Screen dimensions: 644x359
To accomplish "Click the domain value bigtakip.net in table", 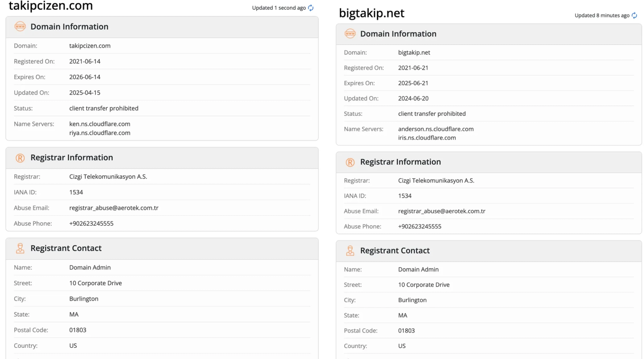I will coord(414,53).
